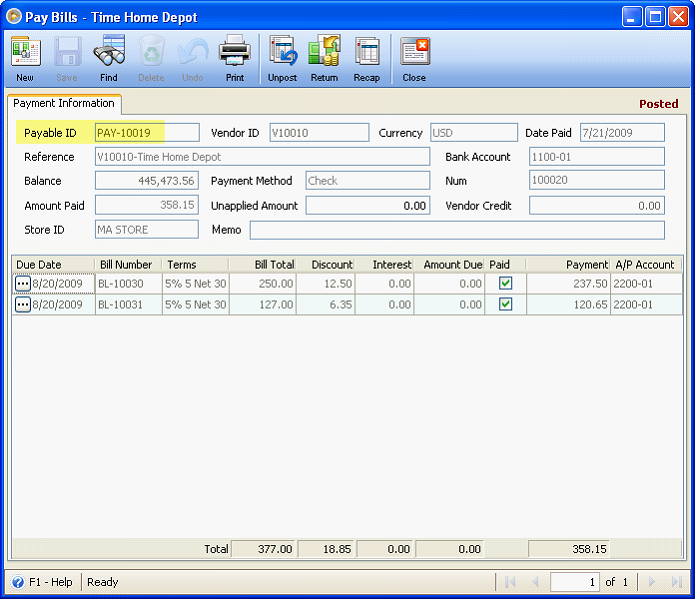Click the F1 Help icon in the status bar
The image size is (696, 600).
coord(18,582)
